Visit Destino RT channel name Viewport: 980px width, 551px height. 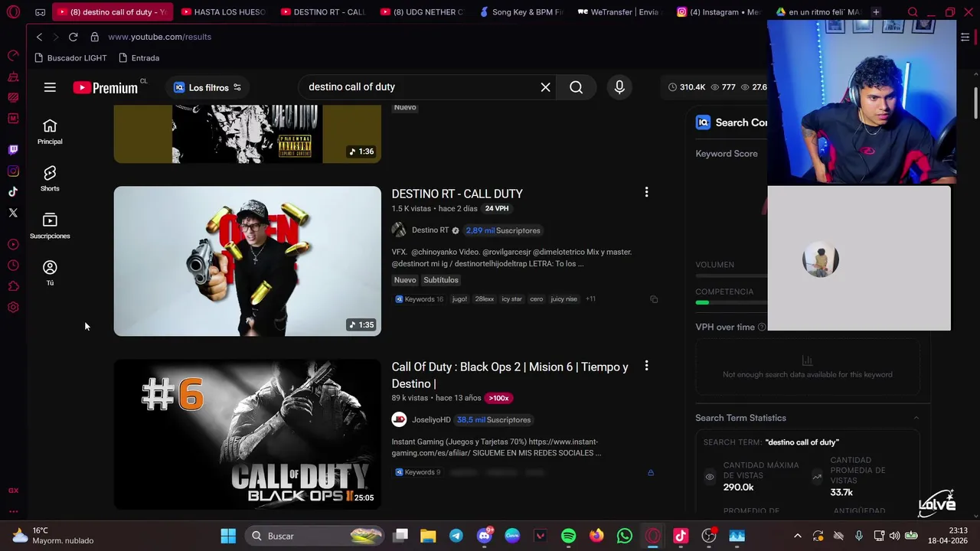[430, 230]
